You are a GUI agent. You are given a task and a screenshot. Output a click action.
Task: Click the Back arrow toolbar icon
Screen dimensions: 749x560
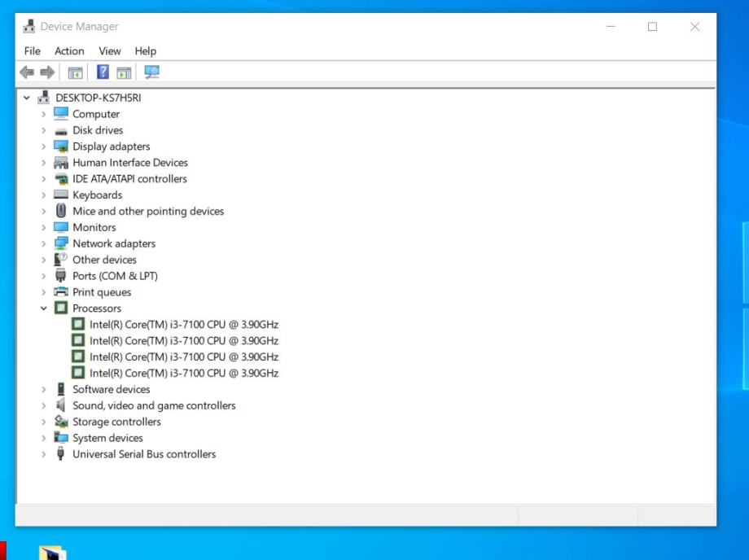(27, 72)
